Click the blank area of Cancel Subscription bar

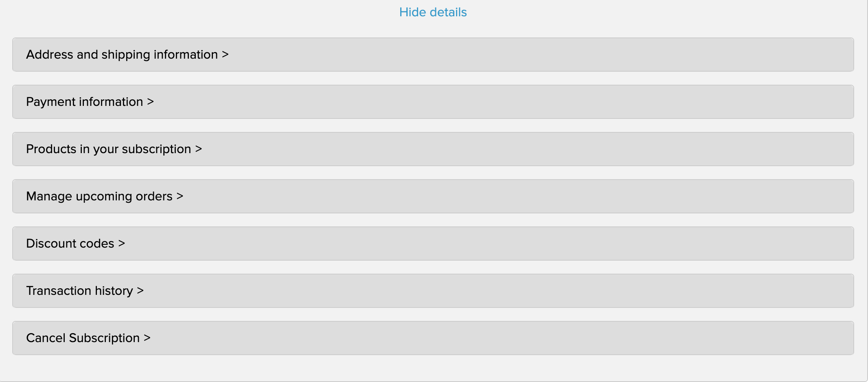pos(489,338)
